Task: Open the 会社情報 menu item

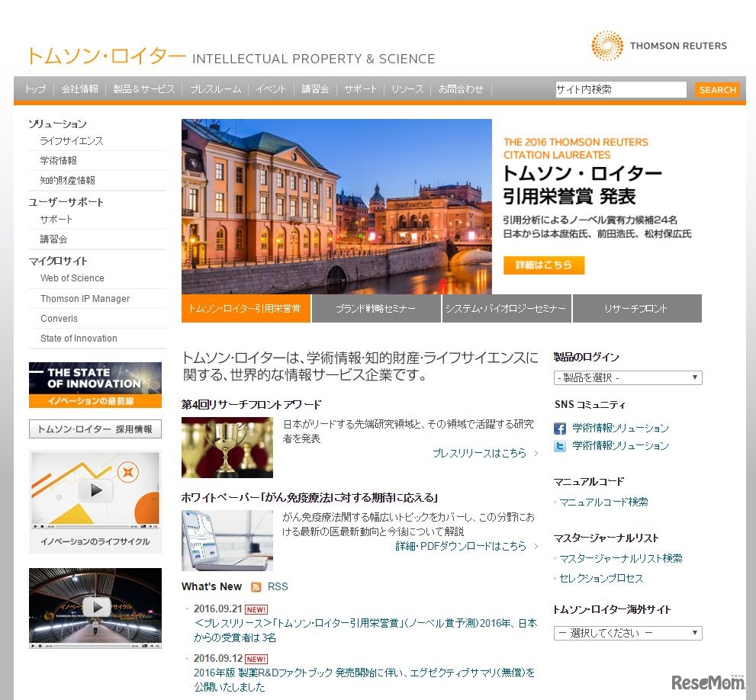Action: coord(79,89)
